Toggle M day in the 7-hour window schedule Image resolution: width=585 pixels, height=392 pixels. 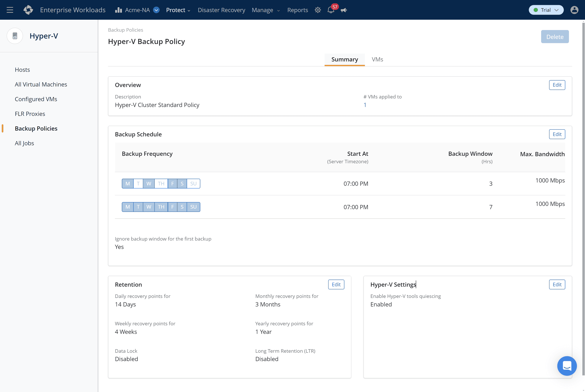(128, 207)
